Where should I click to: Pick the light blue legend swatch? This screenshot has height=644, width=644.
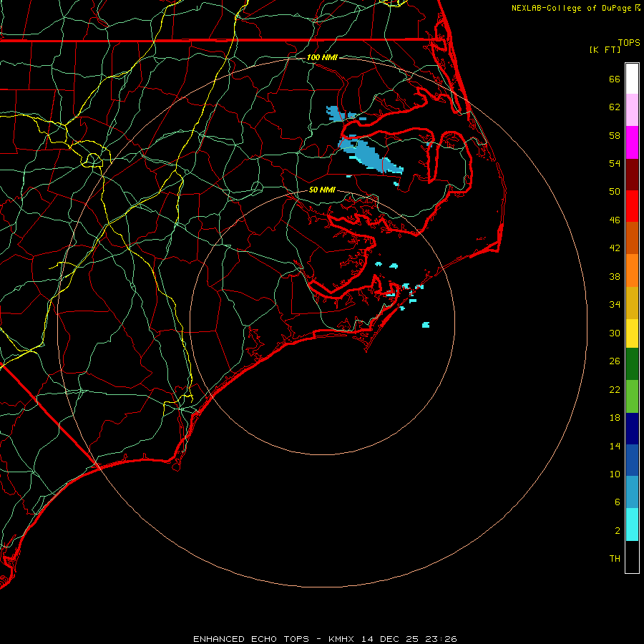click(x=632, y=492)
